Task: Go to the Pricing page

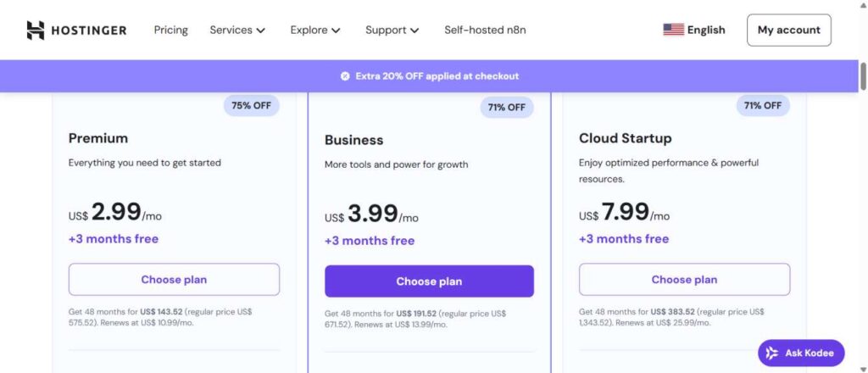Action: pos(171,30)
